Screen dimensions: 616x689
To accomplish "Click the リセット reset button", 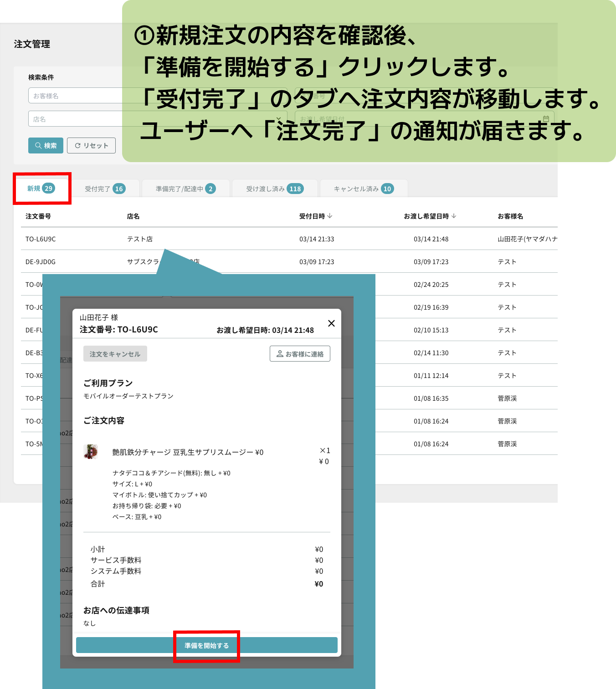I will (91, 146).
